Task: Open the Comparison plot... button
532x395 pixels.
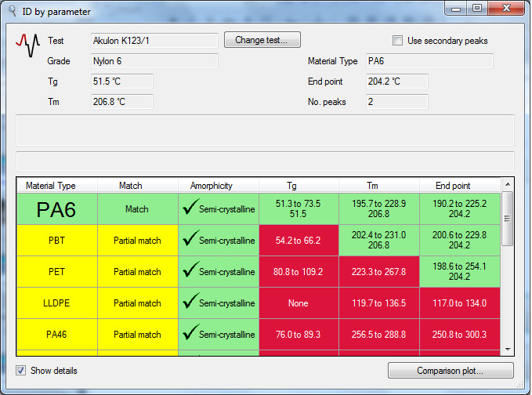Action: pos(451,371)
